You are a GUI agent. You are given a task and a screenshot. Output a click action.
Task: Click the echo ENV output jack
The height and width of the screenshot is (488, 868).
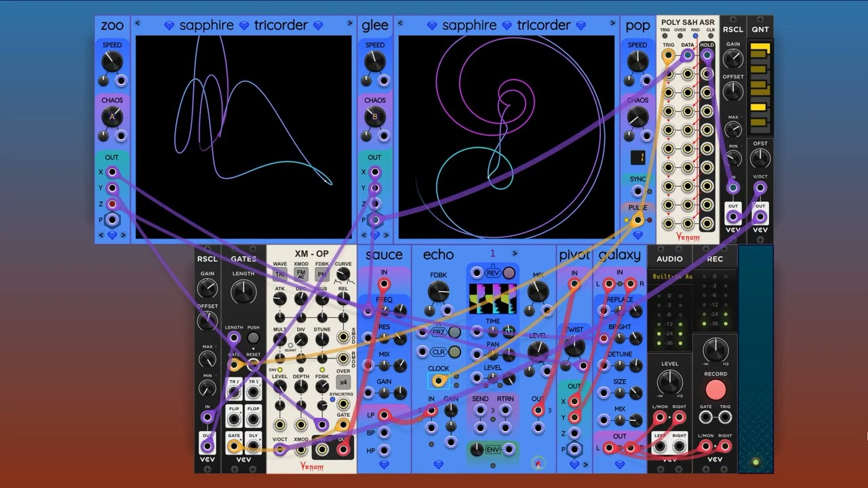[x=509, y=449]
